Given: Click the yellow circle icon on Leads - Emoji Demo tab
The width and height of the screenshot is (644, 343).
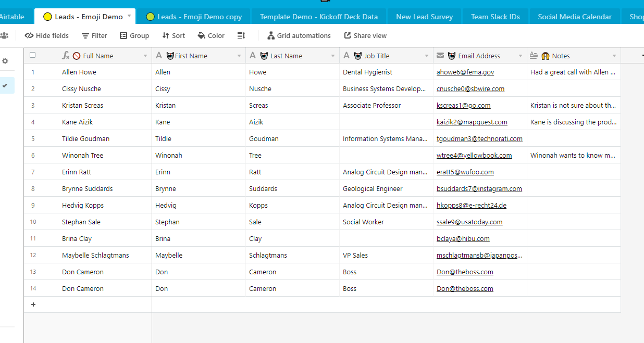Looking at the screenshot, I should click(47, 17).
